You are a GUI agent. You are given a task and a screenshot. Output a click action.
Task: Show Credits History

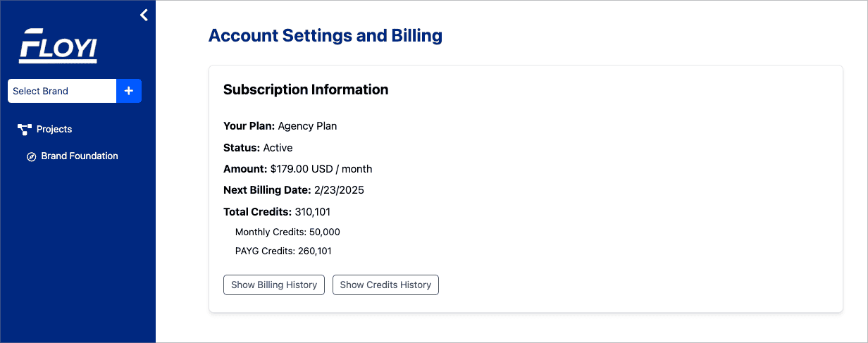(x=385, y=285)
